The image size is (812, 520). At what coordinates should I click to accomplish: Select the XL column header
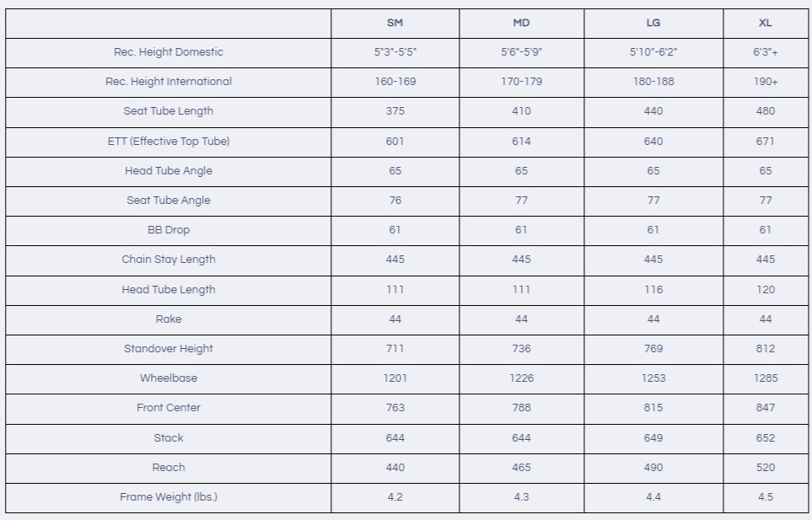765,23
